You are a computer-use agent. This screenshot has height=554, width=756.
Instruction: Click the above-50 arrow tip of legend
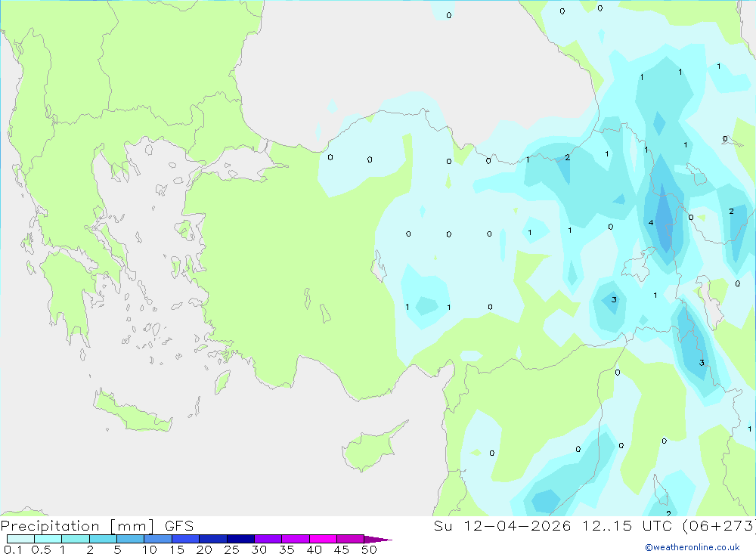point(378,540)
